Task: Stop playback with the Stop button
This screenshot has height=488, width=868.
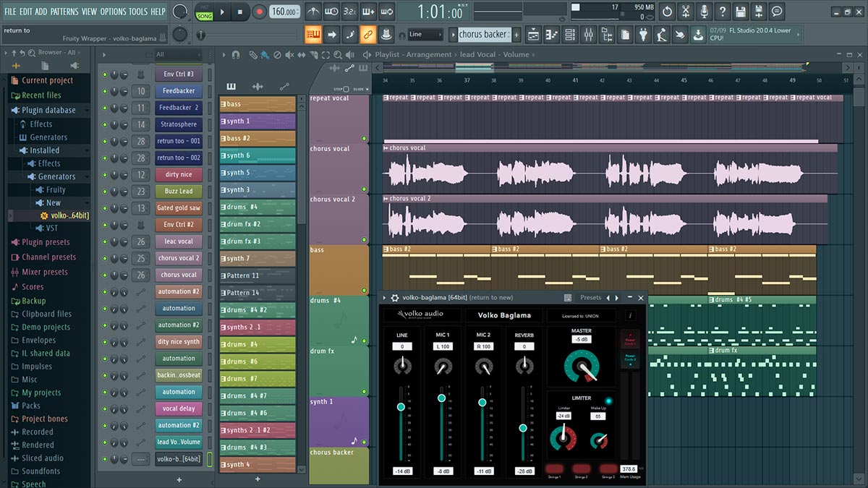Action: coord(240,12)
